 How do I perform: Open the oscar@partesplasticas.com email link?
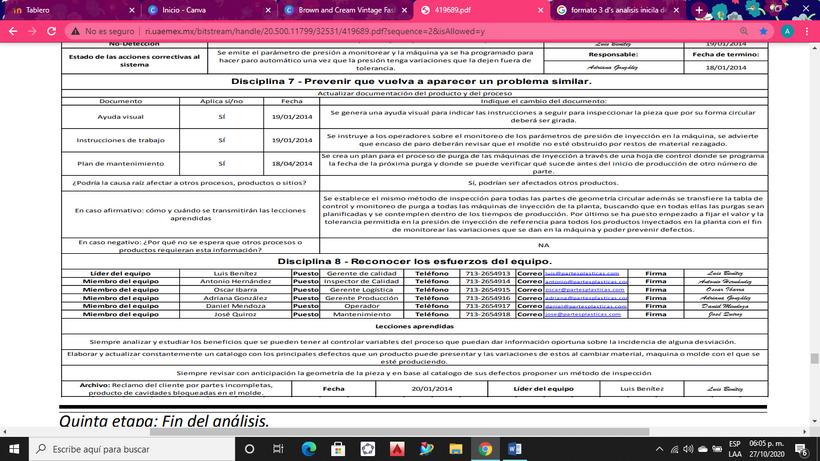tap(585, 290)
